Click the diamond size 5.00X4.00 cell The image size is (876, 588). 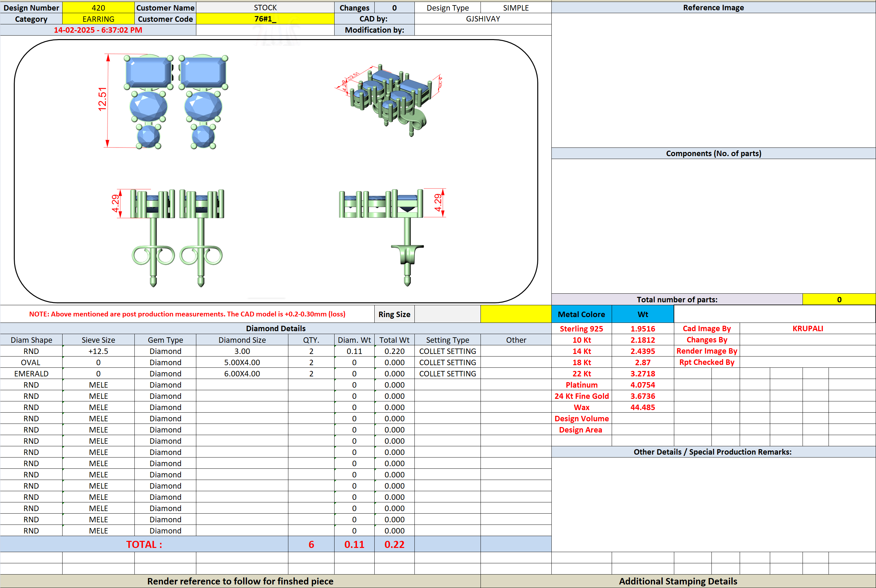click(242, 362)
